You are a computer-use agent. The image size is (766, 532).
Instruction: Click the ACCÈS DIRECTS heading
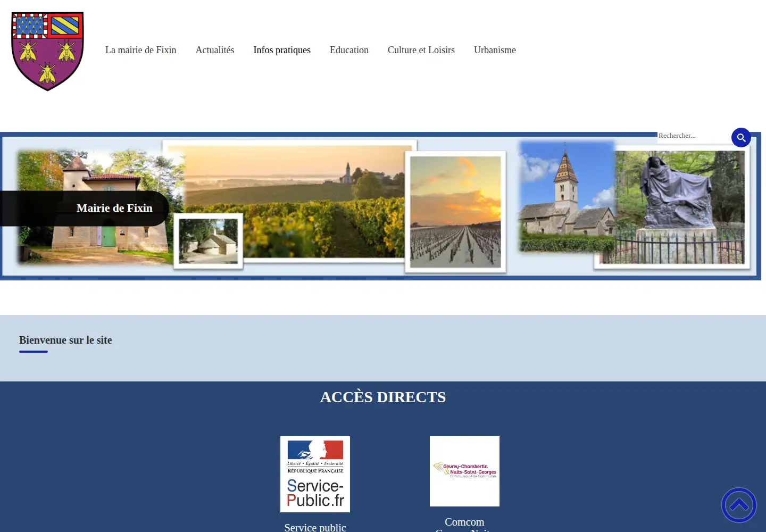383,397
